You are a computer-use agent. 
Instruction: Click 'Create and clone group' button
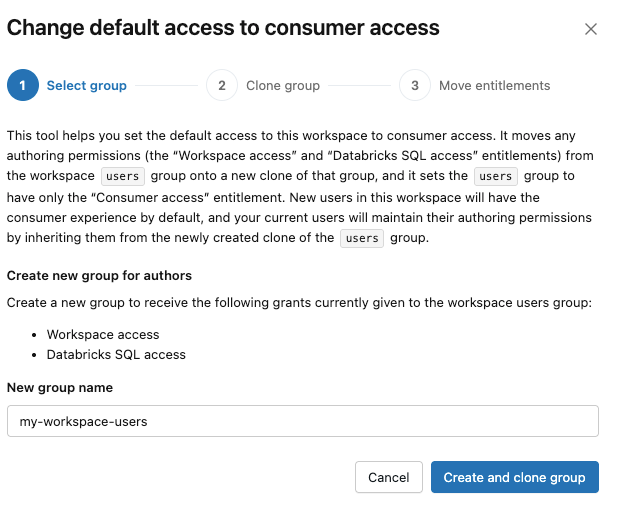coord(514,477)
